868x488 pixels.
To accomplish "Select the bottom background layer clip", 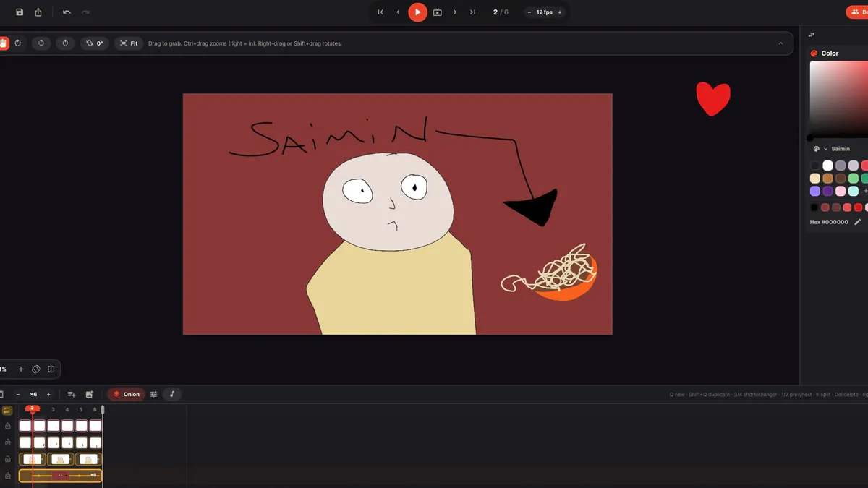I will 60,476.
